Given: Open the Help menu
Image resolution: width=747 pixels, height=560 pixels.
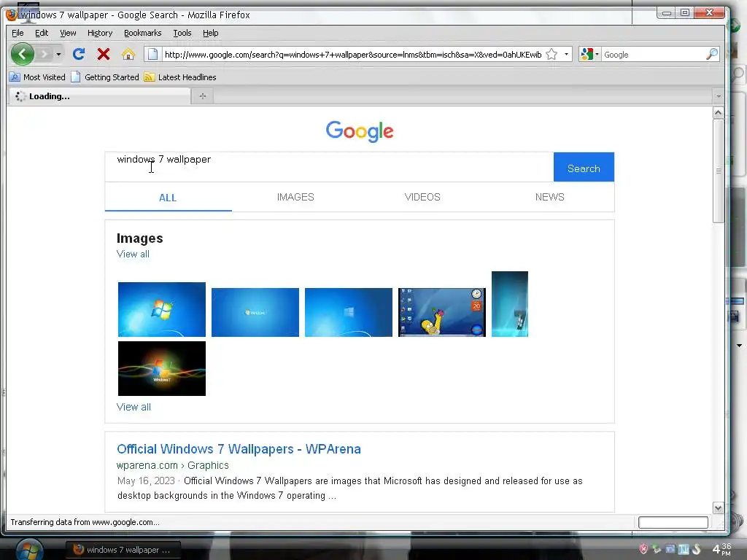Looking at the screenshot, I should pos(211,33).
